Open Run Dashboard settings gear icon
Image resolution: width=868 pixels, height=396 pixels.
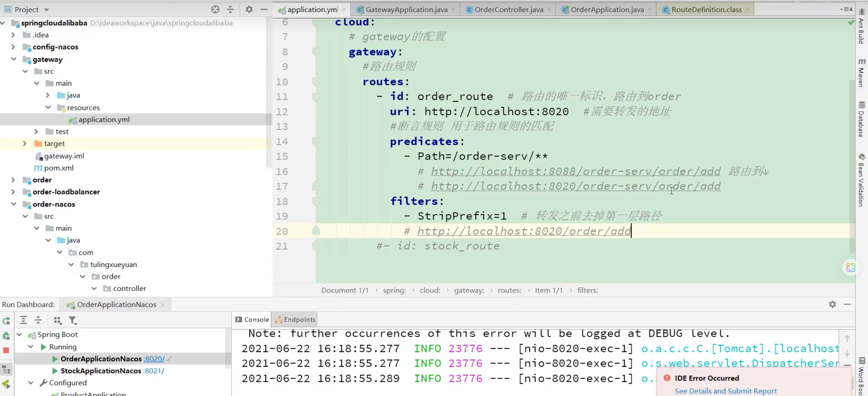point(832,304)
